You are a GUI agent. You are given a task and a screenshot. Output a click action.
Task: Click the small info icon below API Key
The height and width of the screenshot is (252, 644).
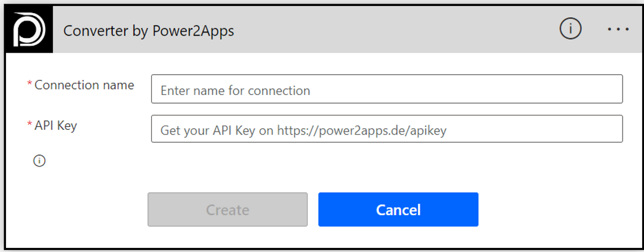tap(39, 161)
